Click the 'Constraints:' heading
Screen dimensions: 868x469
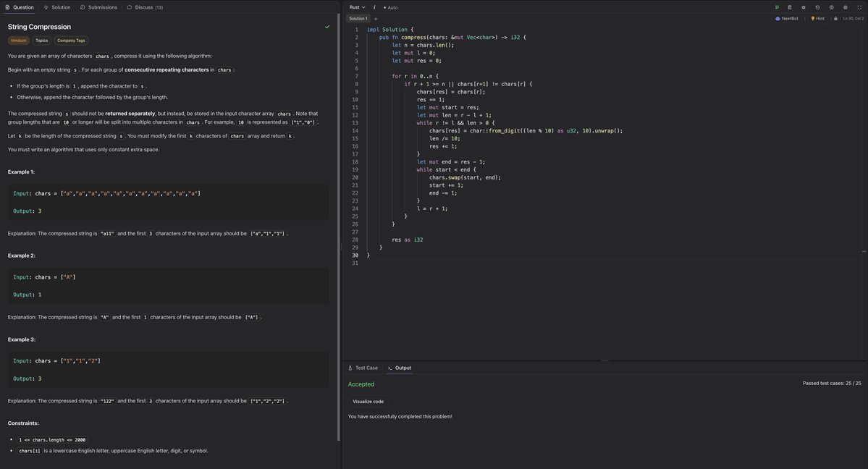[23, 423]
